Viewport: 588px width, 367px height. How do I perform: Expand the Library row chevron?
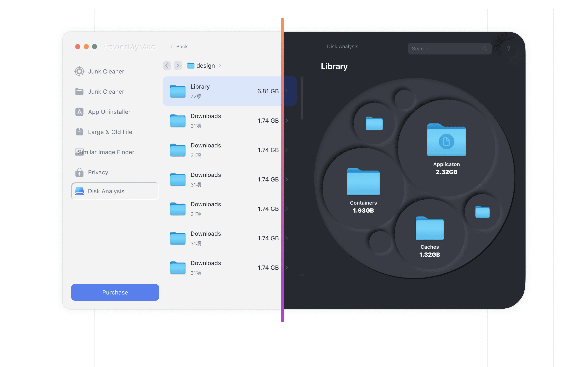[x=287, y=91]
